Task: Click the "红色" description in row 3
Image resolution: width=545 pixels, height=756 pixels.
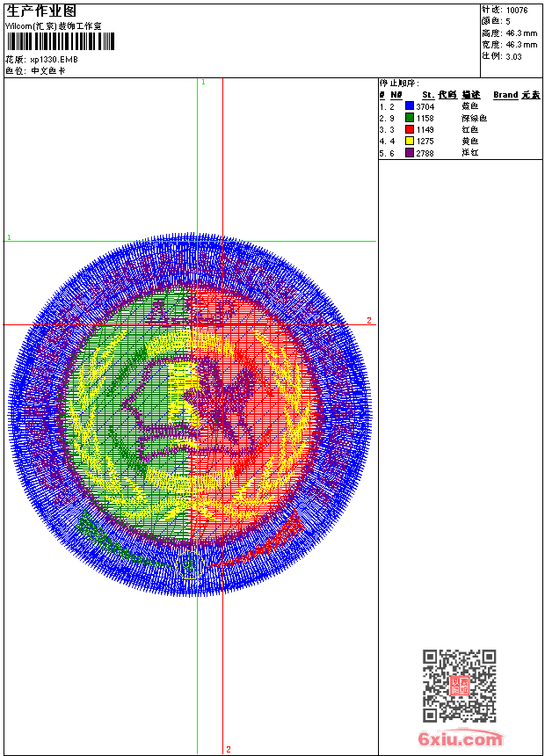Action: click(x=469, y=130)
